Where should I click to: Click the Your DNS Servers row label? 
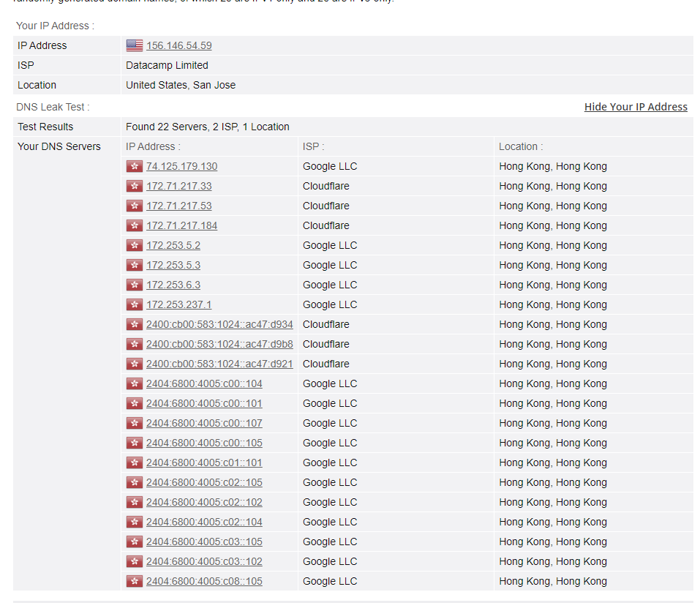tap(59, 146)
